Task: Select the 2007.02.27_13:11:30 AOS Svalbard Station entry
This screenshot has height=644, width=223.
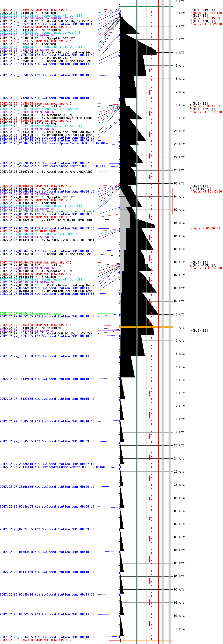Action: pyautogui.click(x=47, y=356)
